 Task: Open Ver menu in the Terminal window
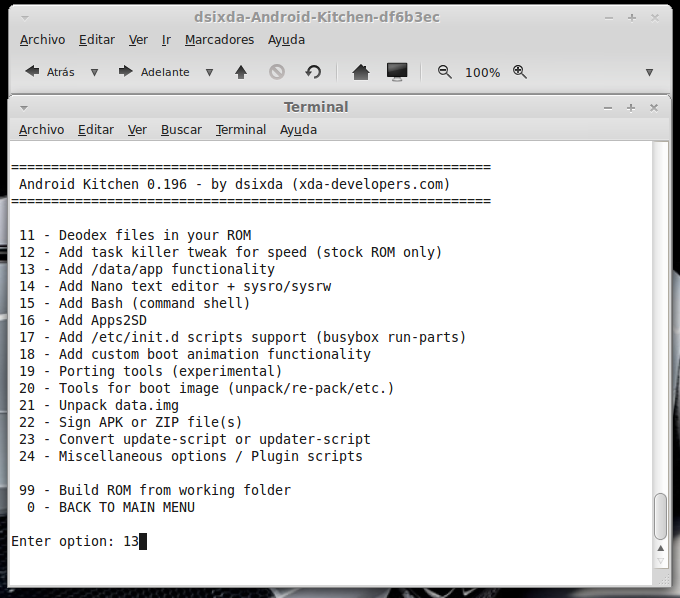137,130
